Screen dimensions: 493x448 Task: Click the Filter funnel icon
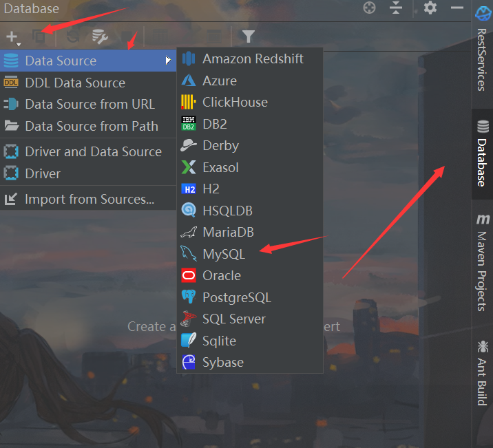click(x=248, y=36)
